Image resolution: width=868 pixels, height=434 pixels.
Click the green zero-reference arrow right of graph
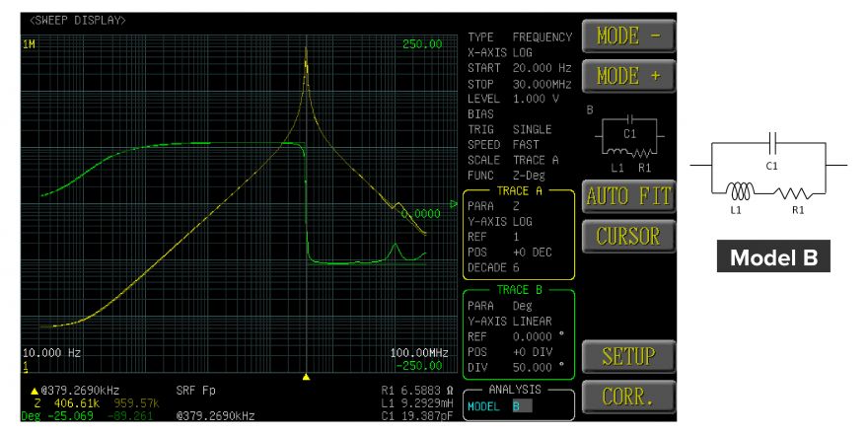pyautogui.click(x=453, y=205)
